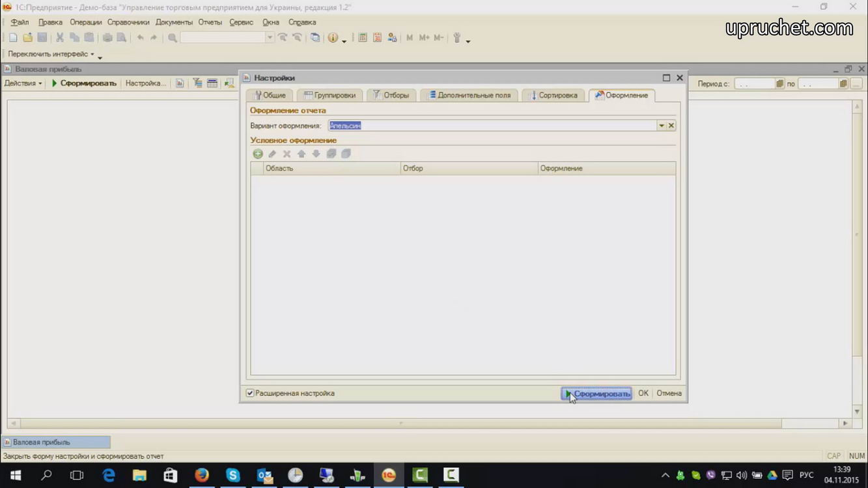Open file using the folder toolbar icon
This screenshot has width=868, height=488.
point(27,38)
